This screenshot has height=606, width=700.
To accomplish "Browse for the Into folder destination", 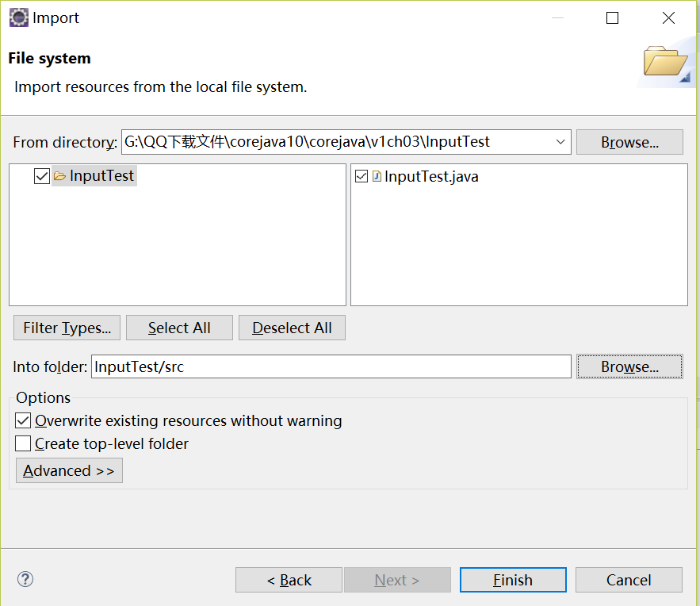I will point(629,366).
